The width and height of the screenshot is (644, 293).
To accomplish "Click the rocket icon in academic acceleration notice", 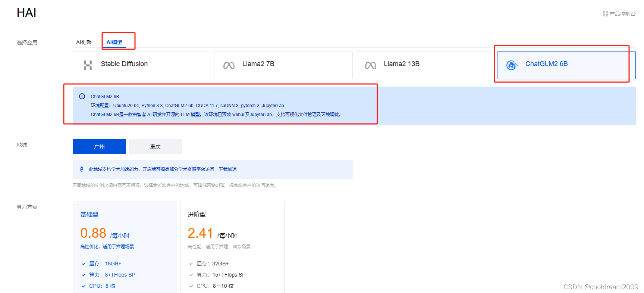I will (x=82, y=169).
